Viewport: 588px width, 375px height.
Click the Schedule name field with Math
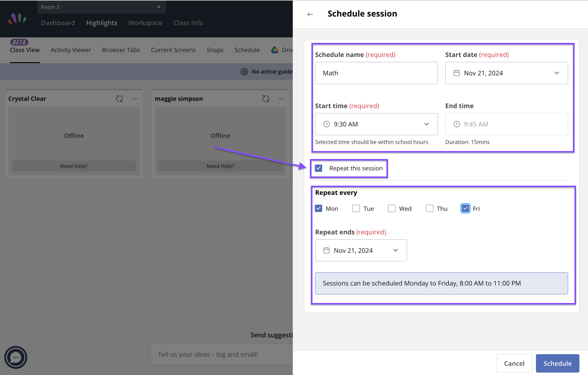(376, 73)
